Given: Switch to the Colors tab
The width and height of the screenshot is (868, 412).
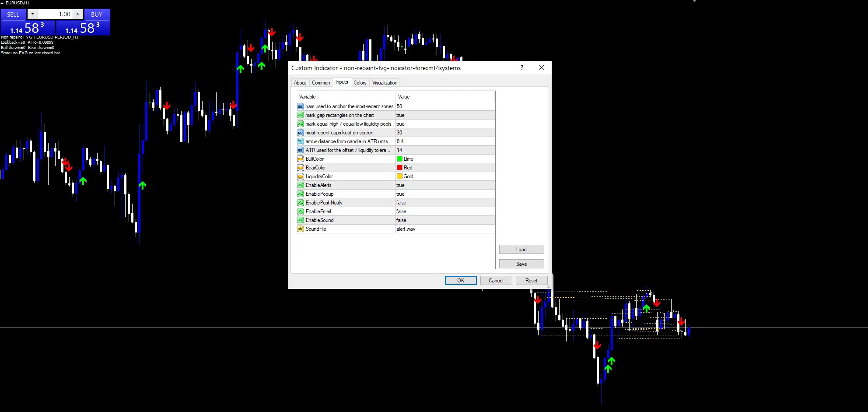Looking at the screenshot, I should click(360, 83).
